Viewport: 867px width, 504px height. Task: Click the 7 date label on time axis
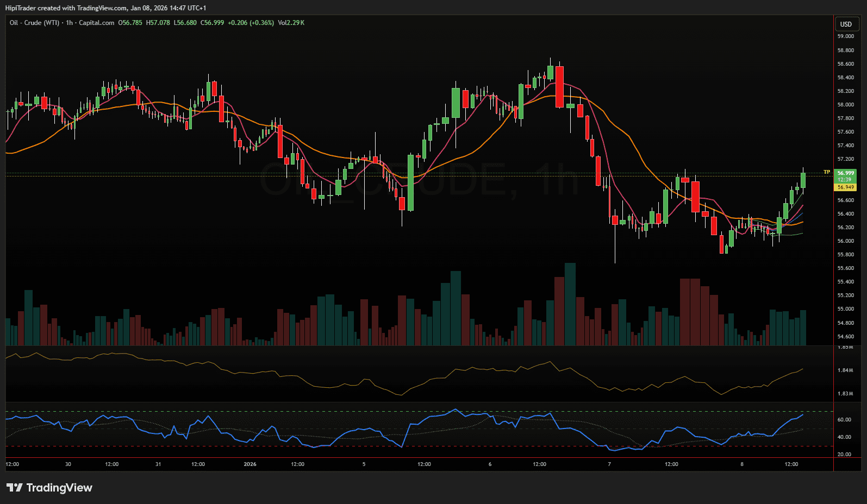click(609, 464)
